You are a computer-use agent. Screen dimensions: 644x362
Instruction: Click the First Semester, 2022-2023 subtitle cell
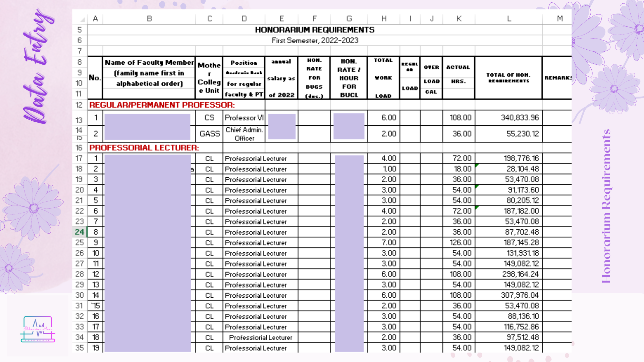pyautogui.click(x=315, y=41)
